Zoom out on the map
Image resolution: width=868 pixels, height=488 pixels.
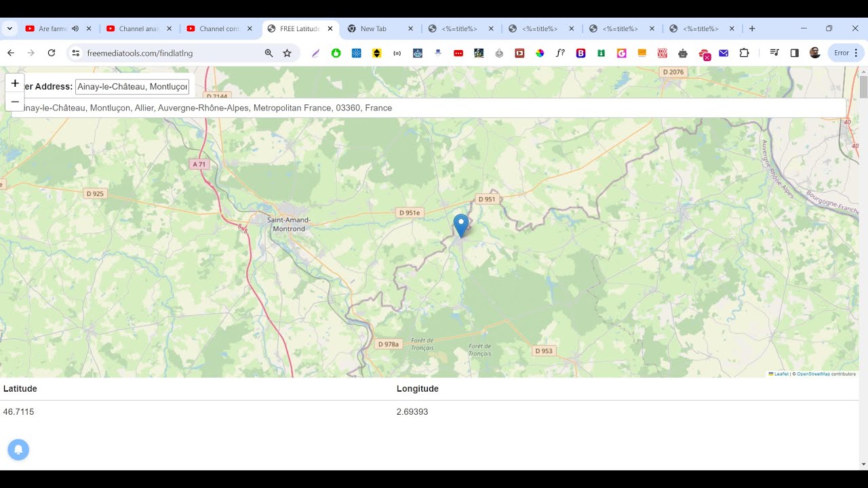[x=15, y=102]
